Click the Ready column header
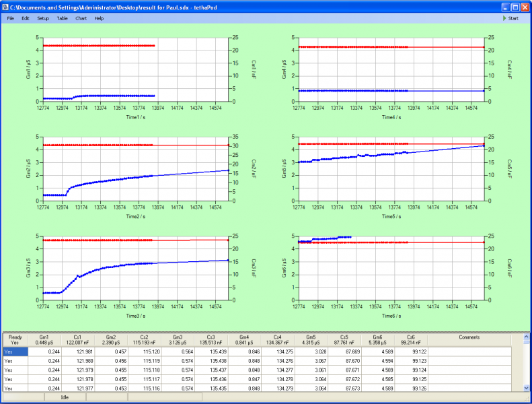This screenshot has width=532, height=404. [x=15, y=339]
